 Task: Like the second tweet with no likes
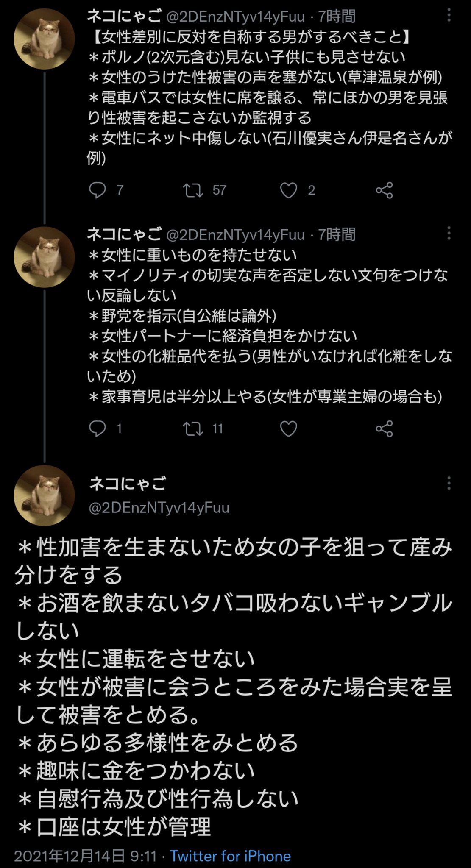tap(289, 429)
